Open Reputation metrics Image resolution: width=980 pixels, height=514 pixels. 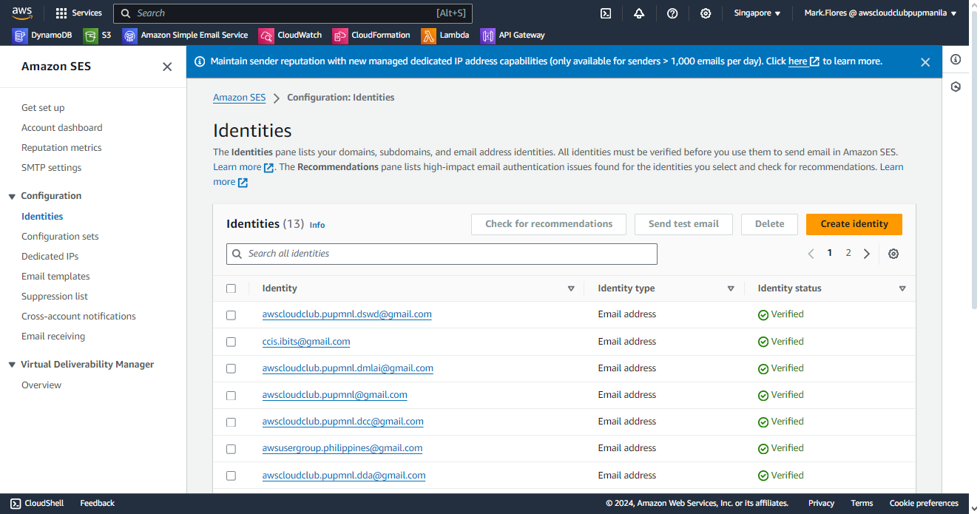[61, 148]
